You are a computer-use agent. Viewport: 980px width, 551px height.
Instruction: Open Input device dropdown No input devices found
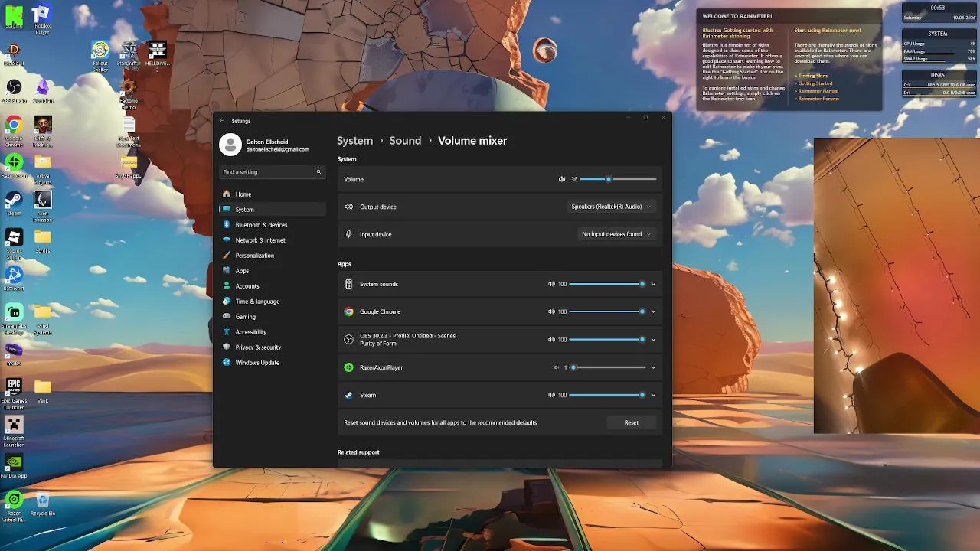tap(616, 234)
